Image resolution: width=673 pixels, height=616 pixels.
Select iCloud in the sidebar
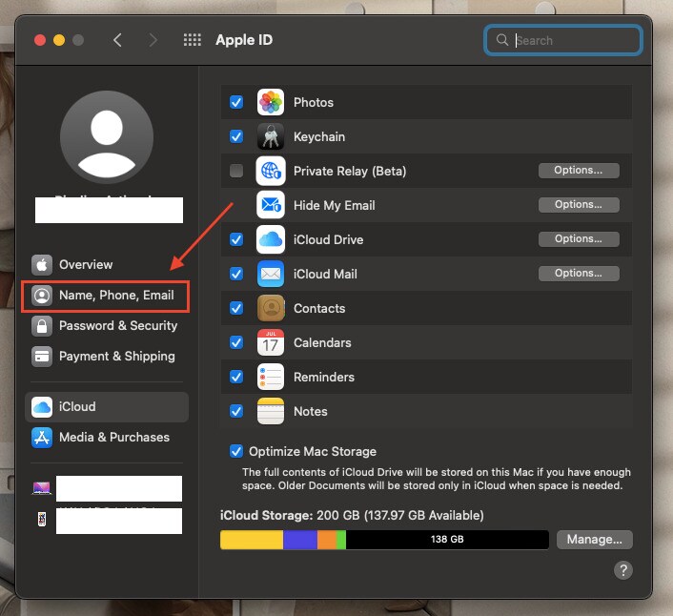[107, 407]
